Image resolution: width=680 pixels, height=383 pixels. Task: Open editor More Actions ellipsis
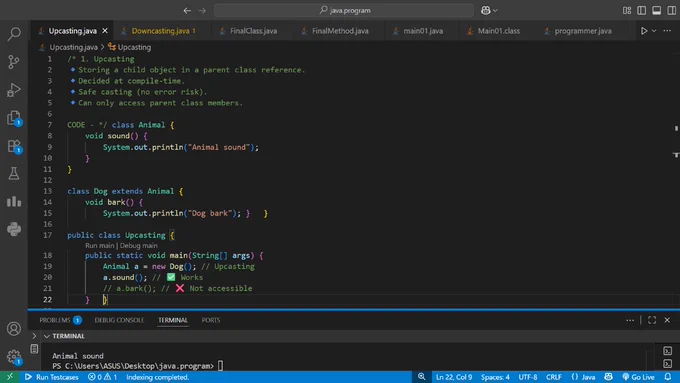tap(667, 31)
